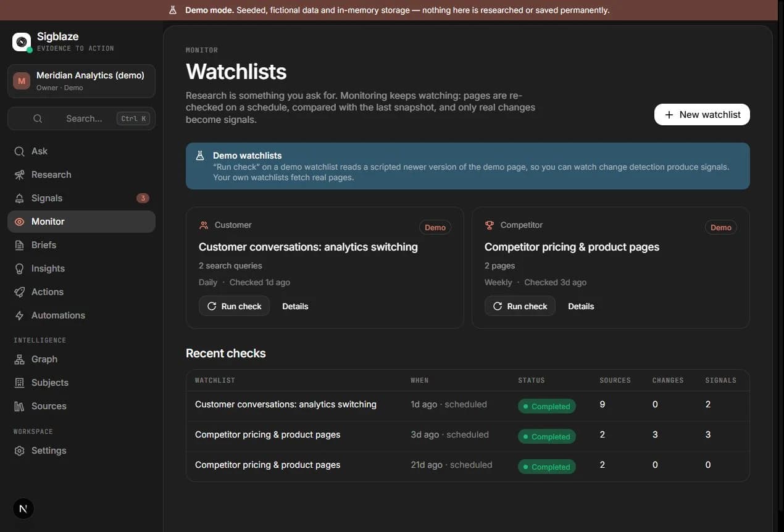
Task: Click the Research telescope icon
Action: coord(20,175)
